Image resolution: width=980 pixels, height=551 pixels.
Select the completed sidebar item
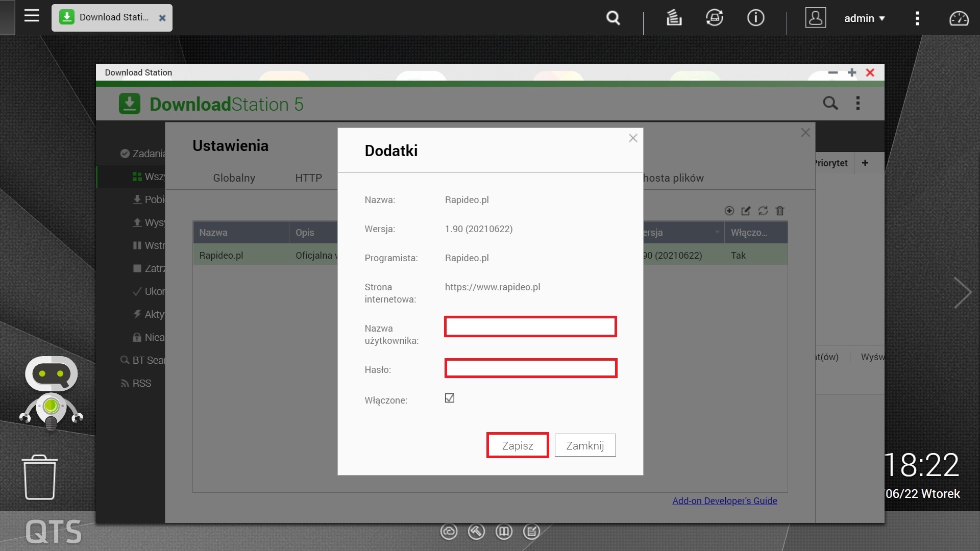pos(148,291)
